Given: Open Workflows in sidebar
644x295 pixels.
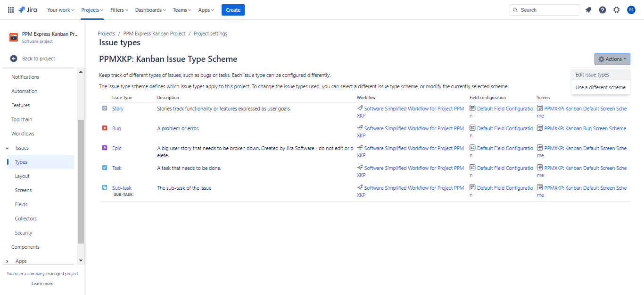Looking at the screenshot, I should click(23, 134).
